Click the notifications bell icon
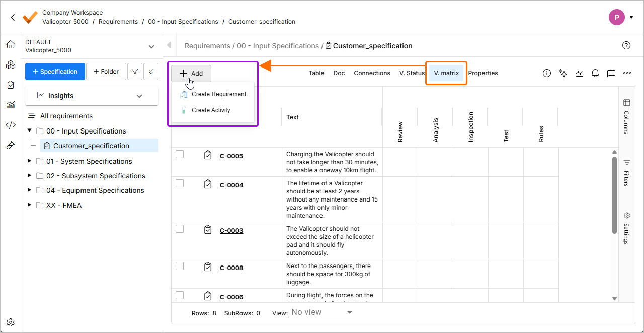The width and height of the screenshot is (644, 333). pyautogui.click(x=595, y=73)
